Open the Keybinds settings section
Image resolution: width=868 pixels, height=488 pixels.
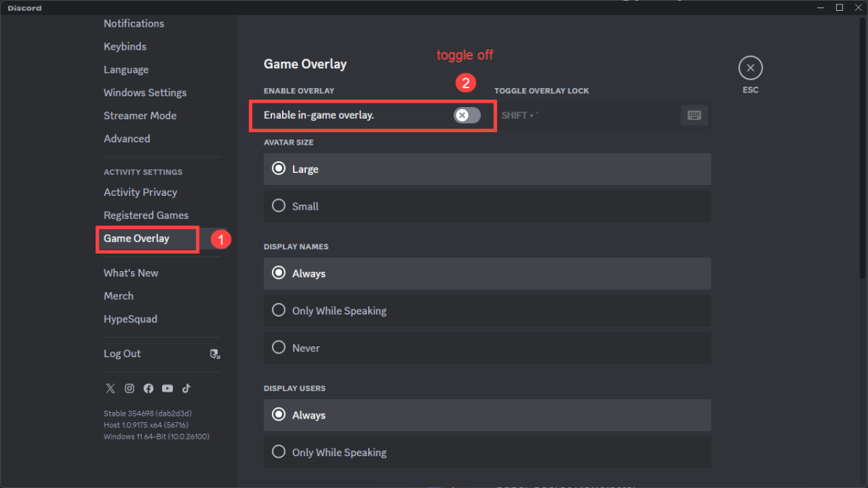point(124,46)
